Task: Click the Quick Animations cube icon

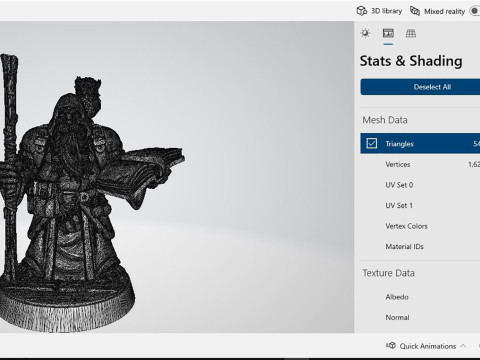Action: 391,346
